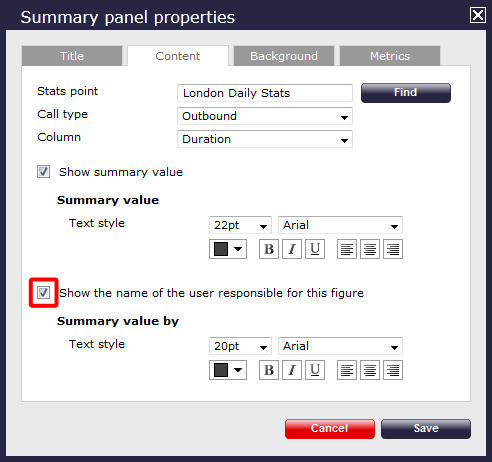Toggle italic for Summary value text
Image resolution: width=492 pixels, height=462 pixels.
[x=292, y=249]
